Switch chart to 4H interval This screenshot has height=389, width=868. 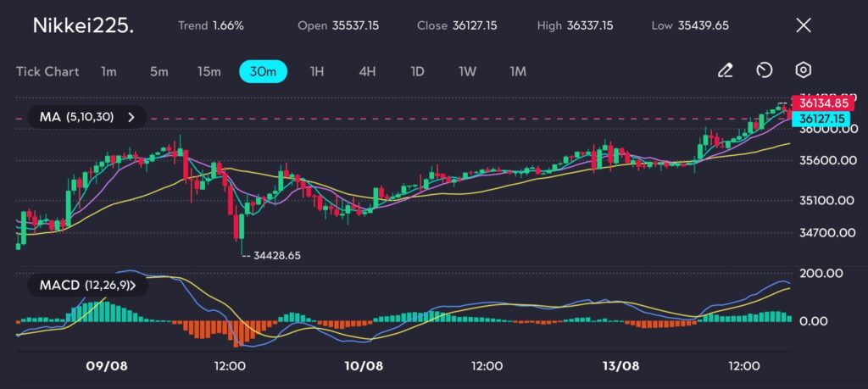pyautogui.click(x=367, y=71)
